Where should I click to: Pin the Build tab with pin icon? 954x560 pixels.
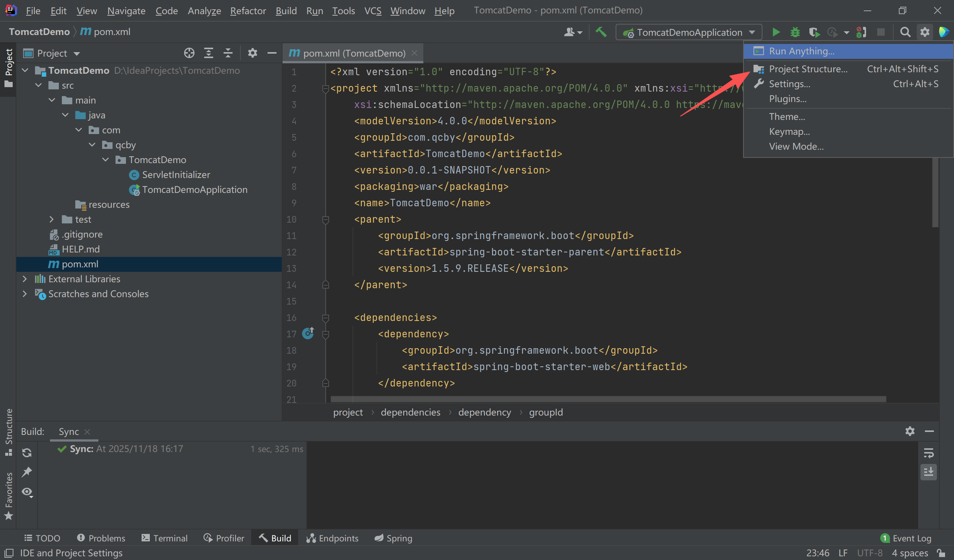point(27,472)
